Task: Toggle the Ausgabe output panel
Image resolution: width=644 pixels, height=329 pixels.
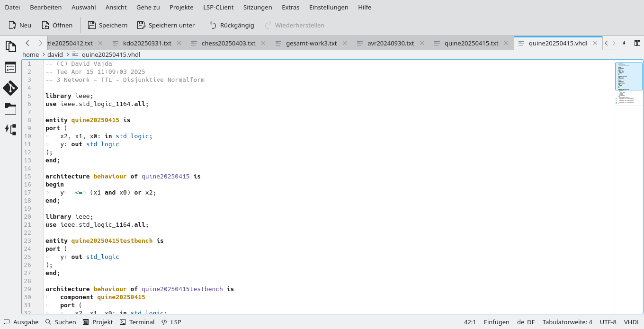Action: click(x=21, y=322)
